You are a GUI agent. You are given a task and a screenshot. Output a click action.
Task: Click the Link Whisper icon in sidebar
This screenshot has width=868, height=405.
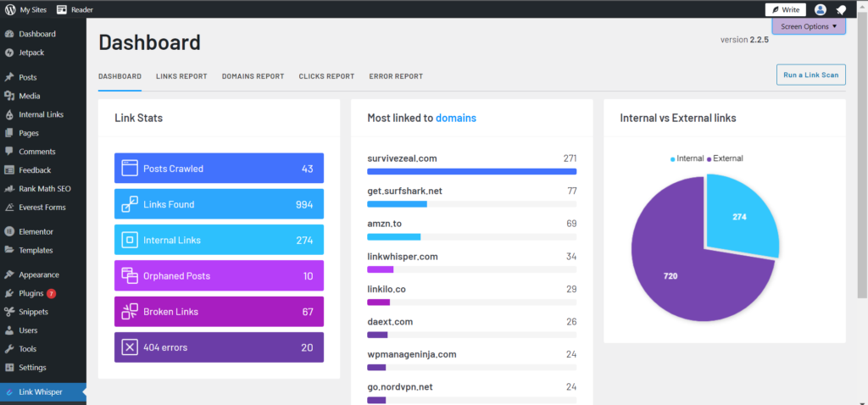(x=8, y=392)
